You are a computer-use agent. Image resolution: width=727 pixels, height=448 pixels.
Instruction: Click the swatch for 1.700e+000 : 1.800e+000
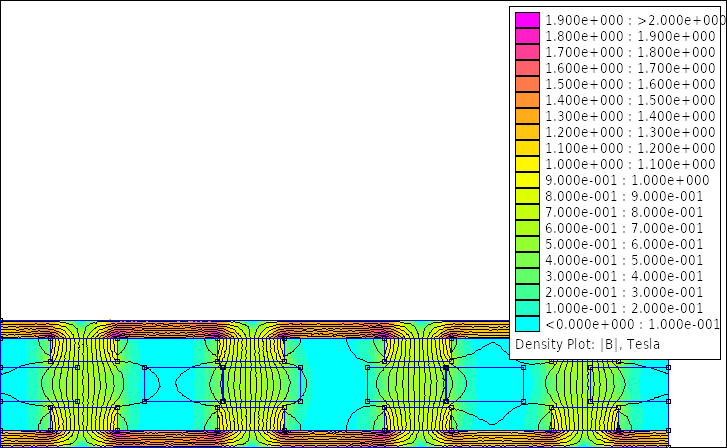tap(527, 52)
